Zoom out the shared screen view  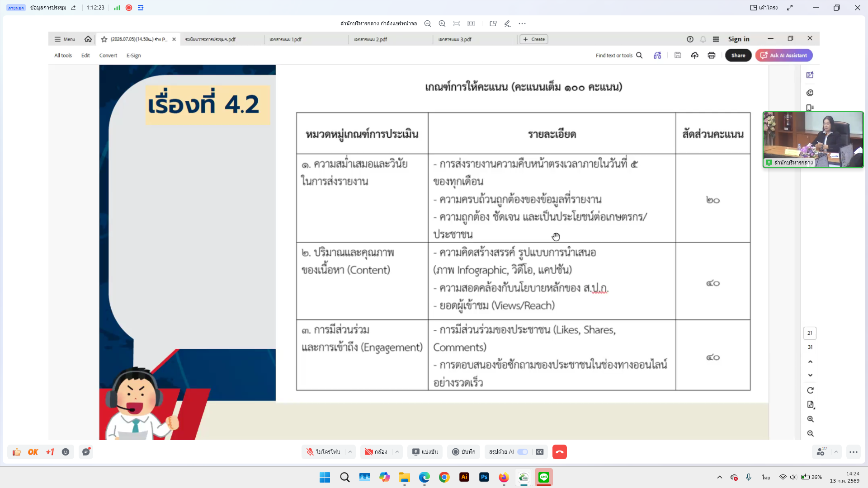[x=428, y=23]
